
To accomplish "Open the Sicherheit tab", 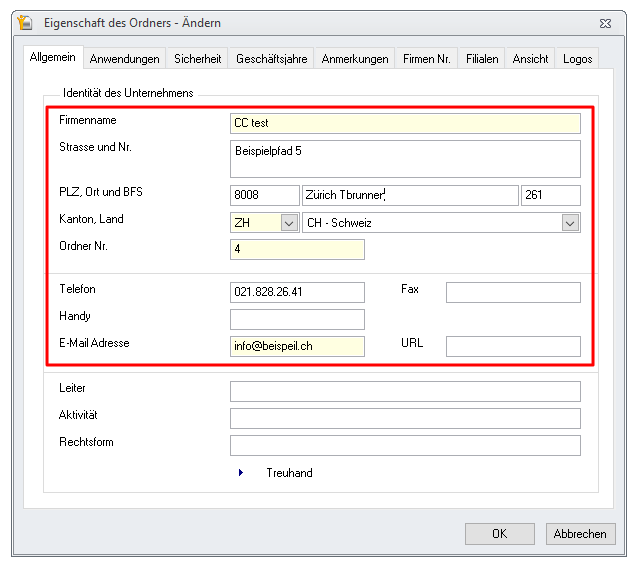I will [198, 59].
